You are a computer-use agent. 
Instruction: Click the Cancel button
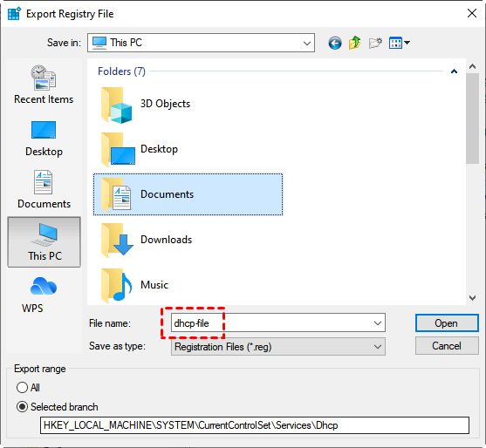click(x=447, y=346)
